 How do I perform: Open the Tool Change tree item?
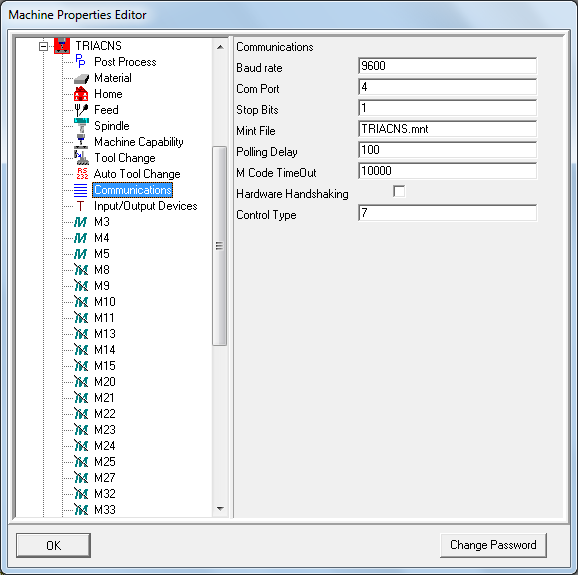[125, 158]
